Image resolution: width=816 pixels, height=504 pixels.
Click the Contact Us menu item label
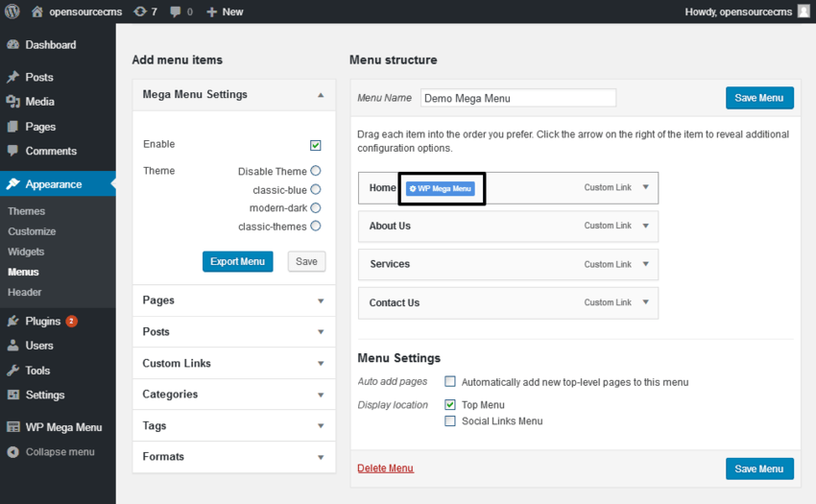coord(395,302)
